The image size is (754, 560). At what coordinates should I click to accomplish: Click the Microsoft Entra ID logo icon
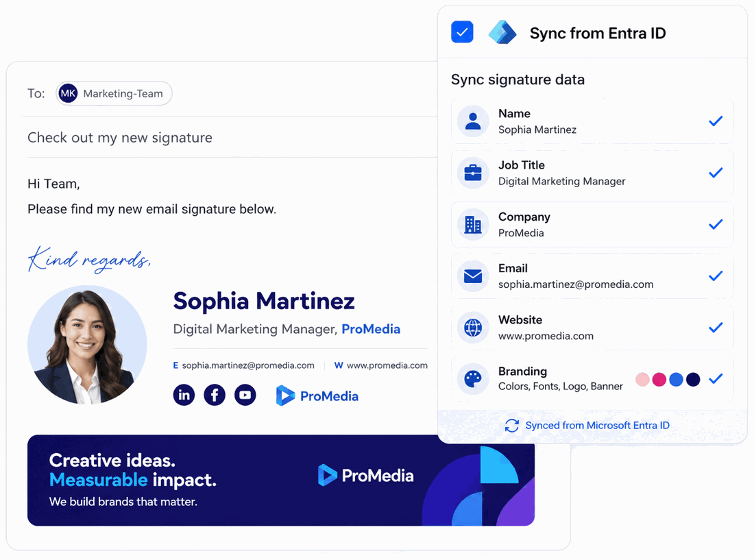coord(502,32)
